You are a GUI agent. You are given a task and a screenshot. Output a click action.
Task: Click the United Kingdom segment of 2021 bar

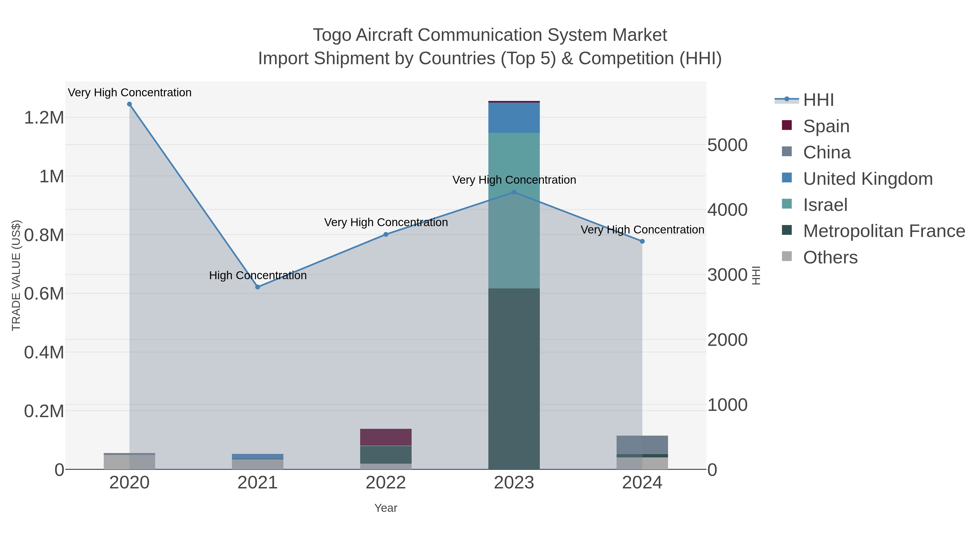(x=258, y=456)
